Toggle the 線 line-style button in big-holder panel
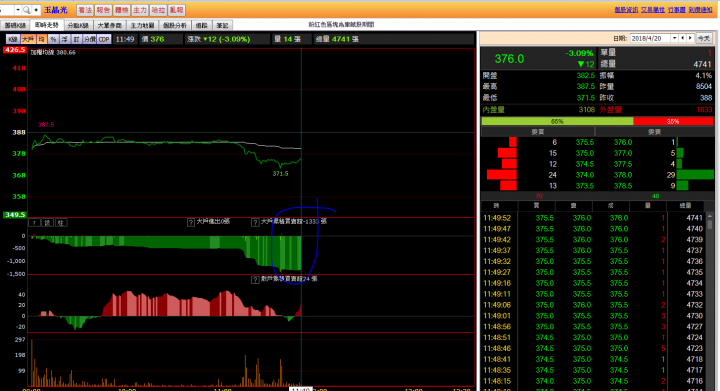 coord(48,223)
